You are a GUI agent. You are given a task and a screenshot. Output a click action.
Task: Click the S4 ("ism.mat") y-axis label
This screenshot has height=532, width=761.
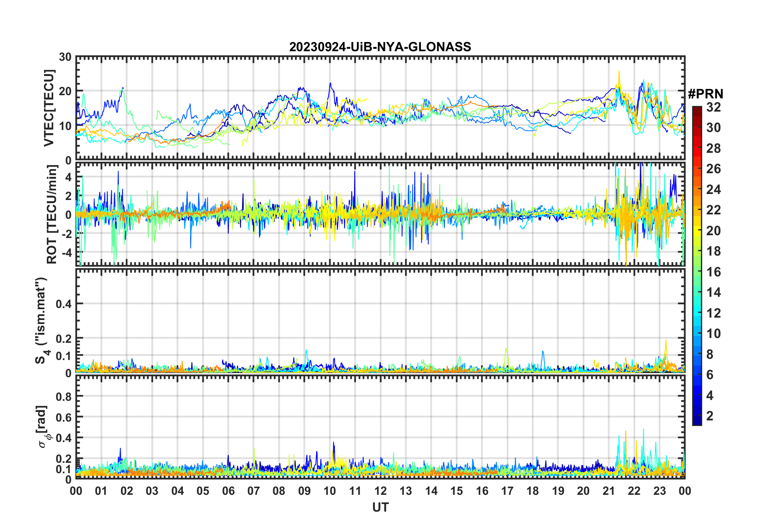(41, 320)
